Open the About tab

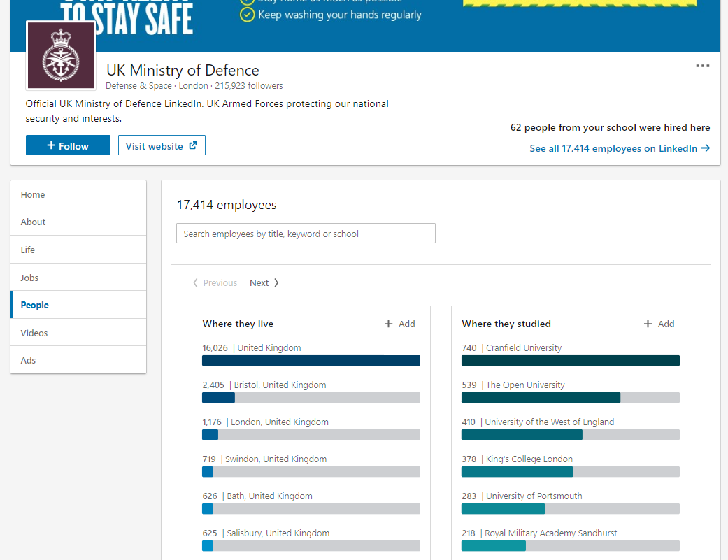tap(78, 222)
